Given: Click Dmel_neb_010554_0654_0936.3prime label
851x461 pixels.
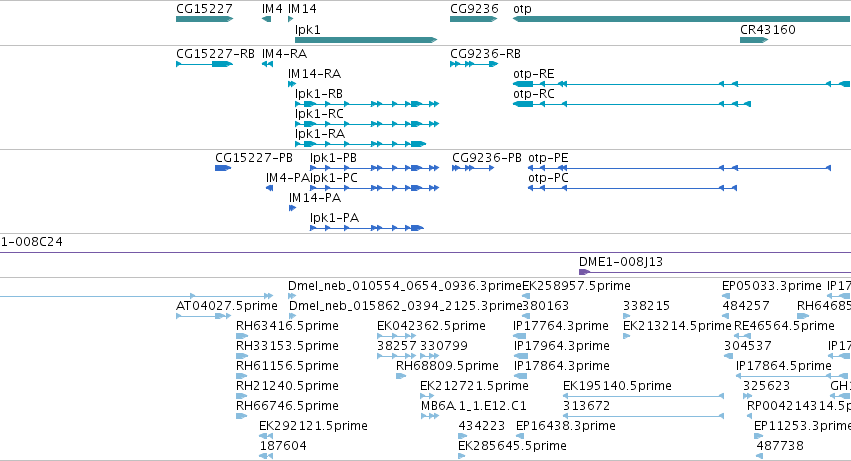Looking at the screenshot, I should (x=405, y=286).
